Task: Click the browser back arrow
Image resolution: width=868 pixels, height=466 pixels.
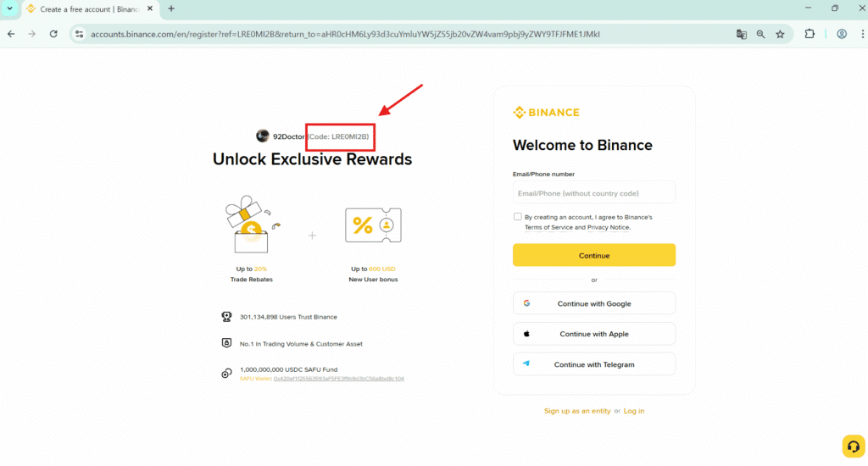Action: click(x=11, y=34)
